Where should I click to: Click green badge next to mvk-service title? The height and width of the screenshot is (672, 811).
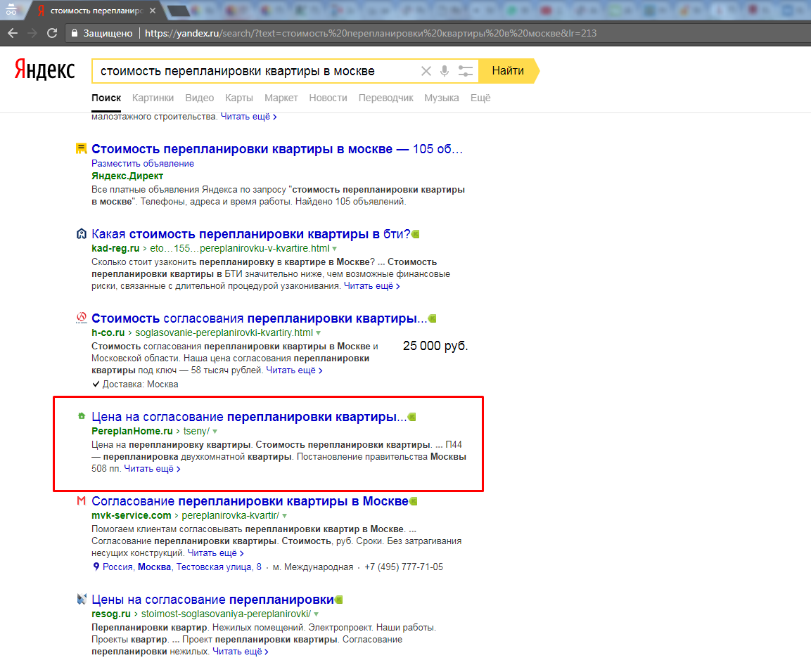[x=414, y=501]
